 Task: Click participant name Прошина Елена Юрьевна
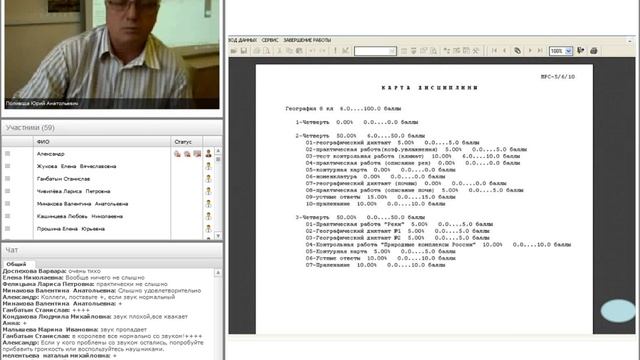click(x=71, y=229)
